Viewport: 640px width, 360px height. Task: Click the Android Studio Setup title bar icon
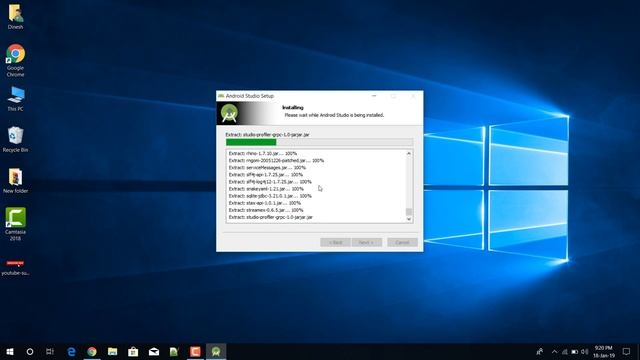click(221, 96)
